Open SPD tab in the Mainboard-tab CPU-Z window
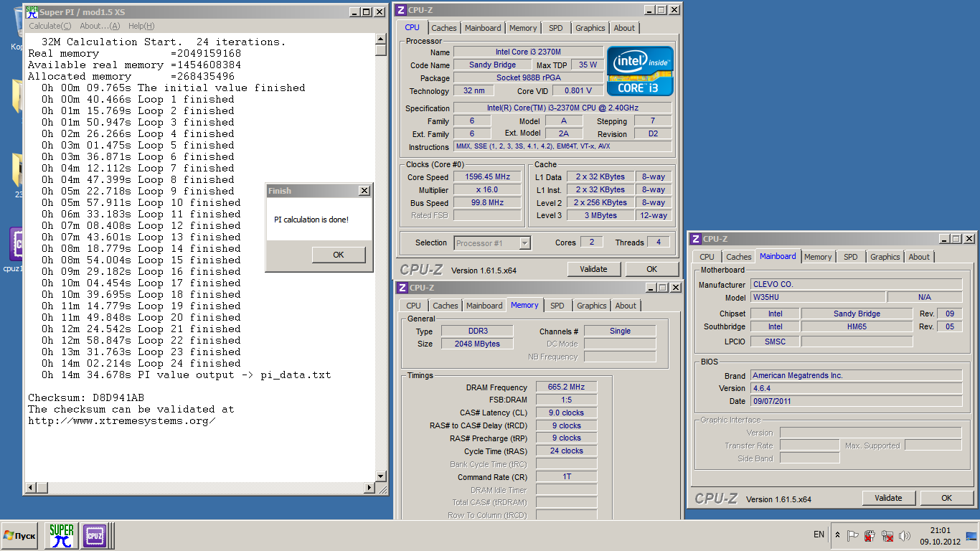Viewport: 980px width, 551px height. pos(851,257)
